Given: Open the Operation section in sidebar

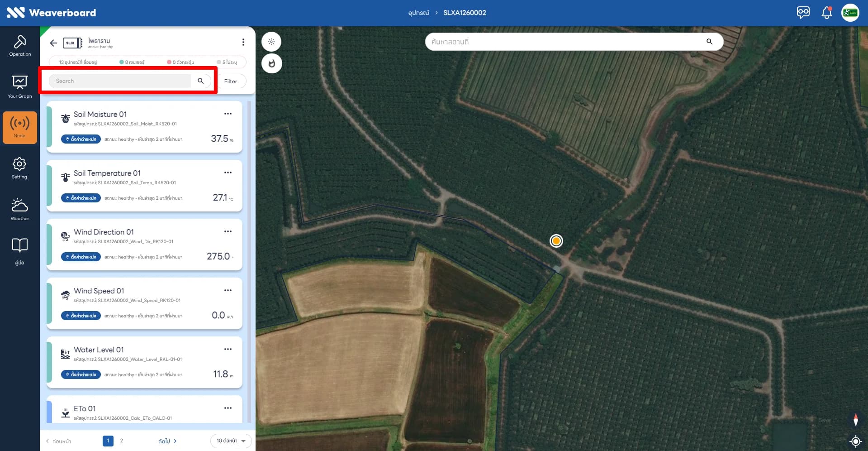Looking at the screenshot, I should tap(20, 45).
